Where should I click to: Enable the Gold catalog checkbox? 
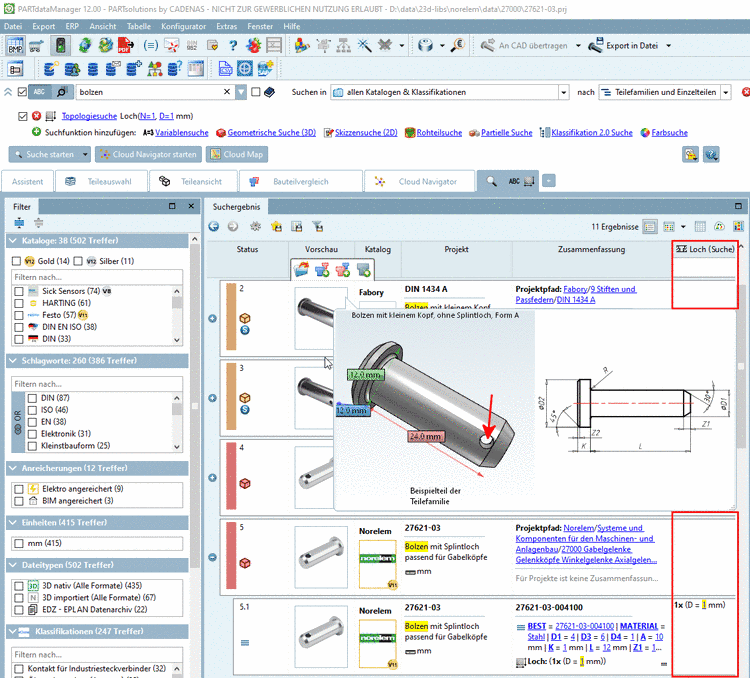click(x=16, y=261)
